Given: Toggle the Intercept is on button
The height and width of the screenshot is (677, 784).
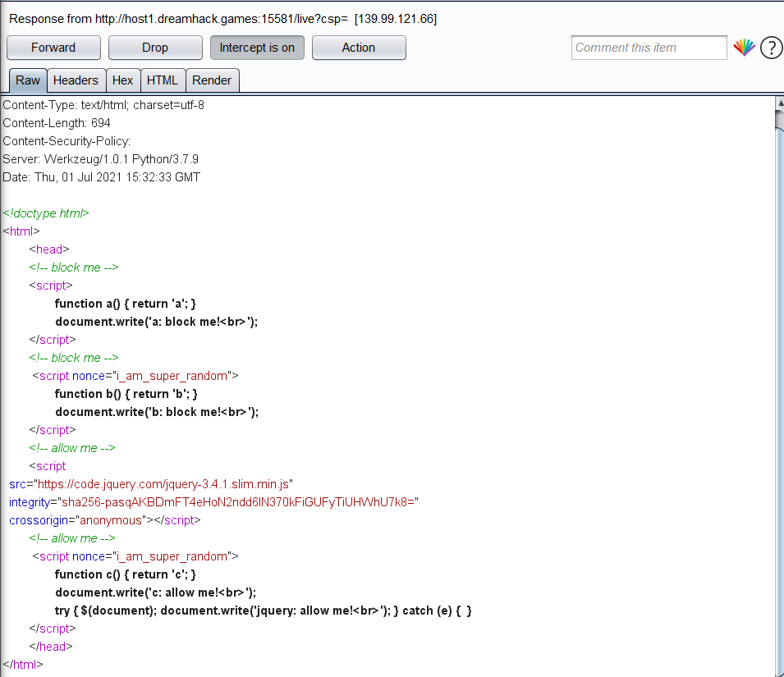Looking at the screenshot, I should coord(257,48).
